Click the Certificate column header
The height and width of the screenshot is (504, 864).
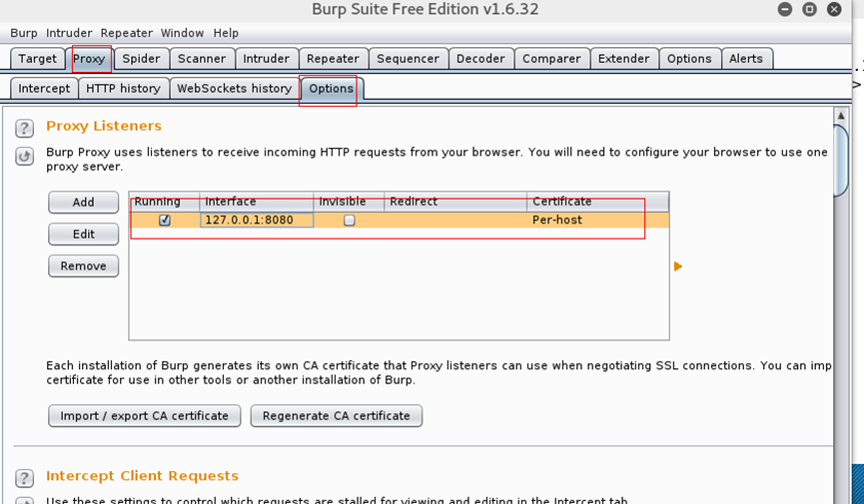[x=598, y=202]
